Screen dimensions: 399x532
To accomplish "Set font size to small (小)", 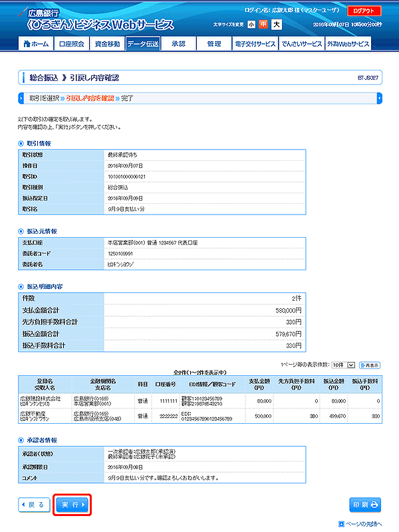I will click(x=251, y=25).
